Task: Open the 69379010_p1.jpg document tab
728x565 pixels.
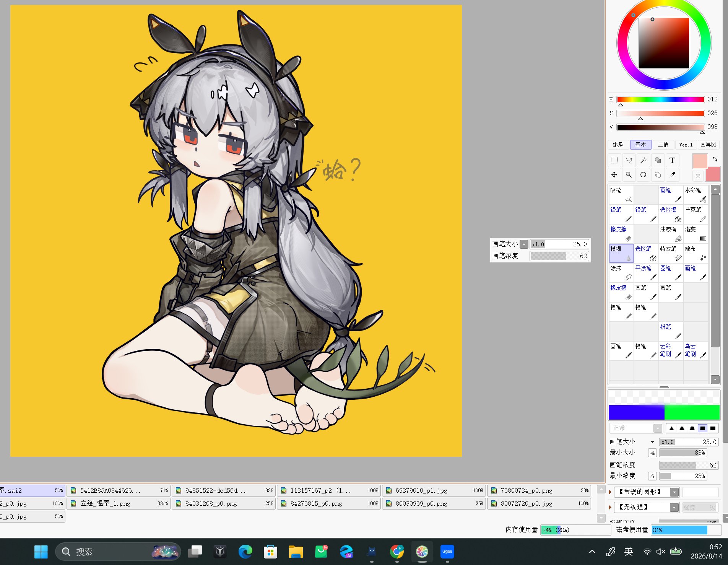Action: [x=434, y=490]
